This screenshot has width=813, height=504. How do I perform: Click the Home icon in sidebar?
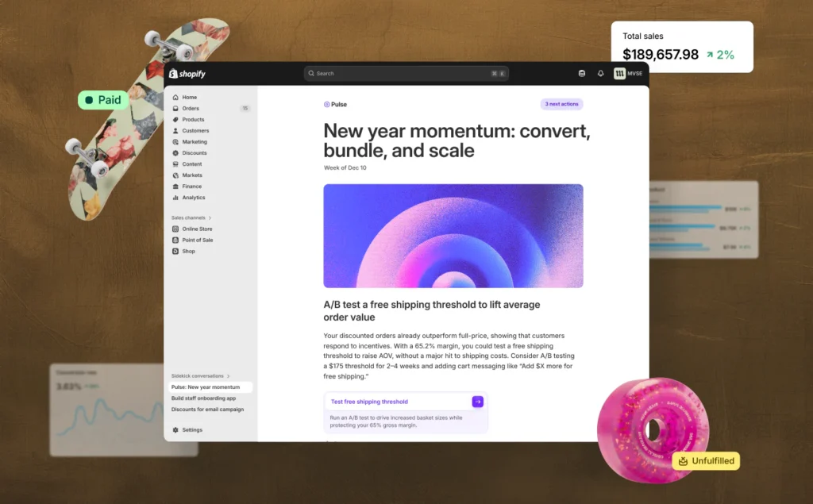coord(175,98)
